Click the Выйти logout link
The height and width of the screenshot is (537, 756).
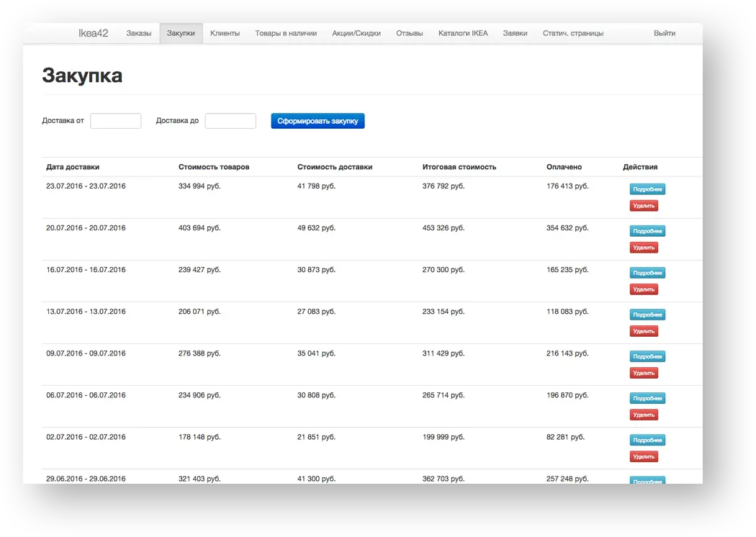click(665, 33)
